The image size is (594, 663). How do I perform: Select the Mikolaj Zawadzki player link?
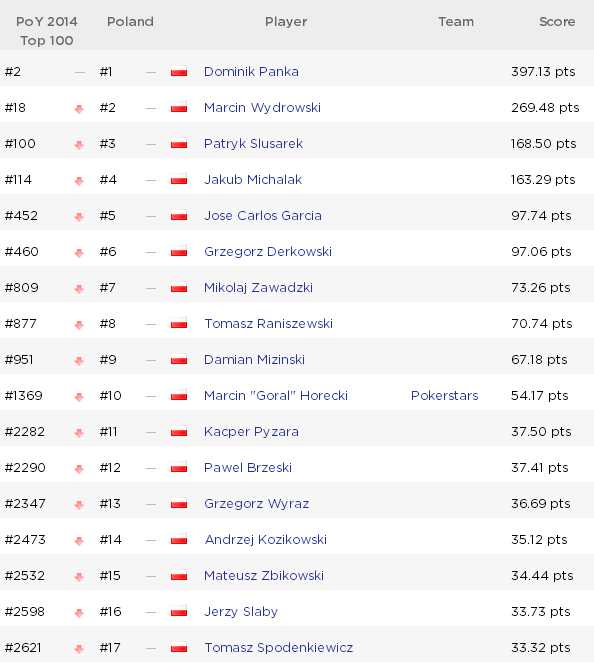click(x=258, y=288)
